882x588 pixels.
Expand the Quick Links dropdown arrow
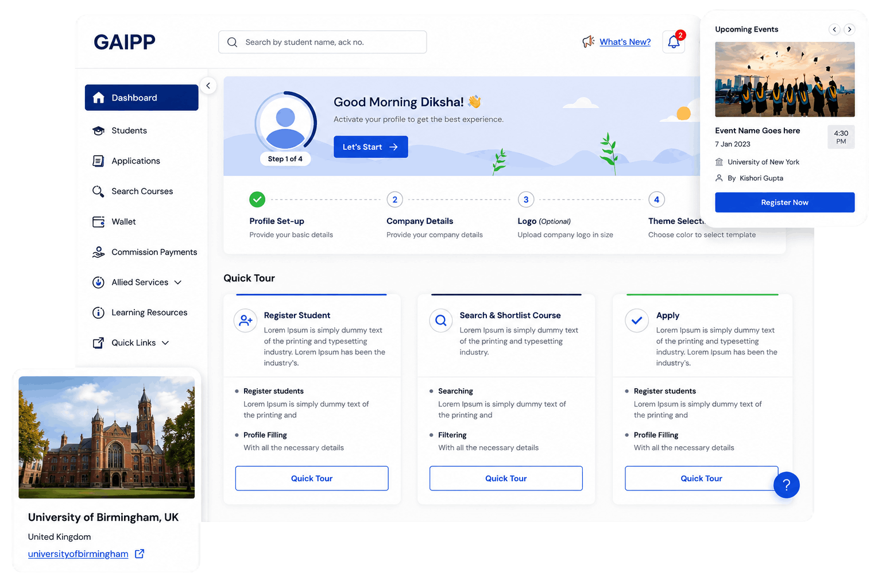point(165,343)
